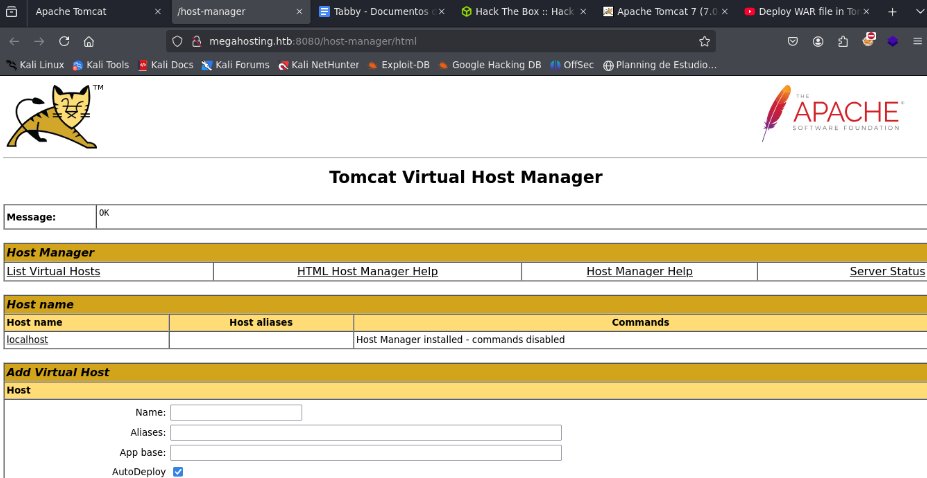Close the Apache Tomcat tab
927x478 pixels.
[157, 11]
